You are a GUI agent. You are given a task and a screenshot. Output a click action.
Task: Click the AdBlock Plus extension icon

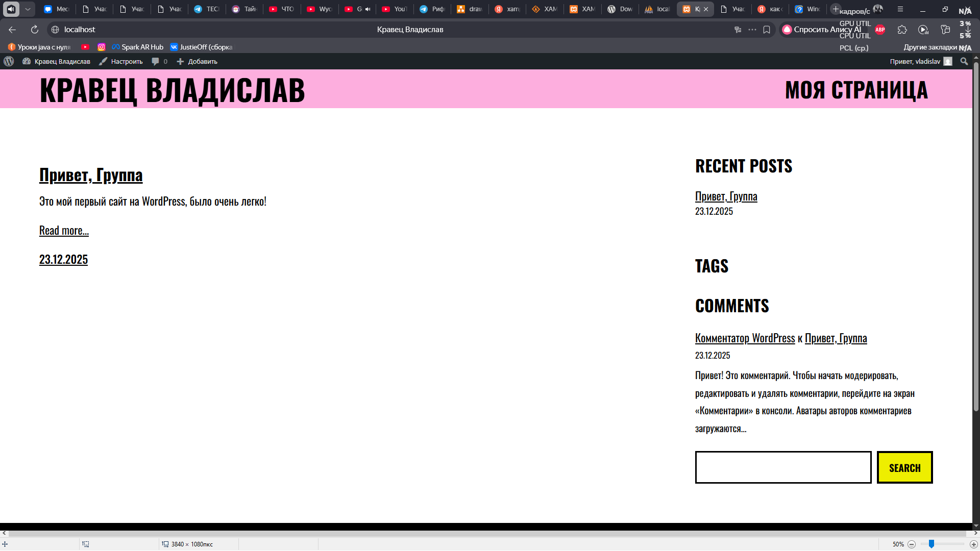[x=880, y=30]
